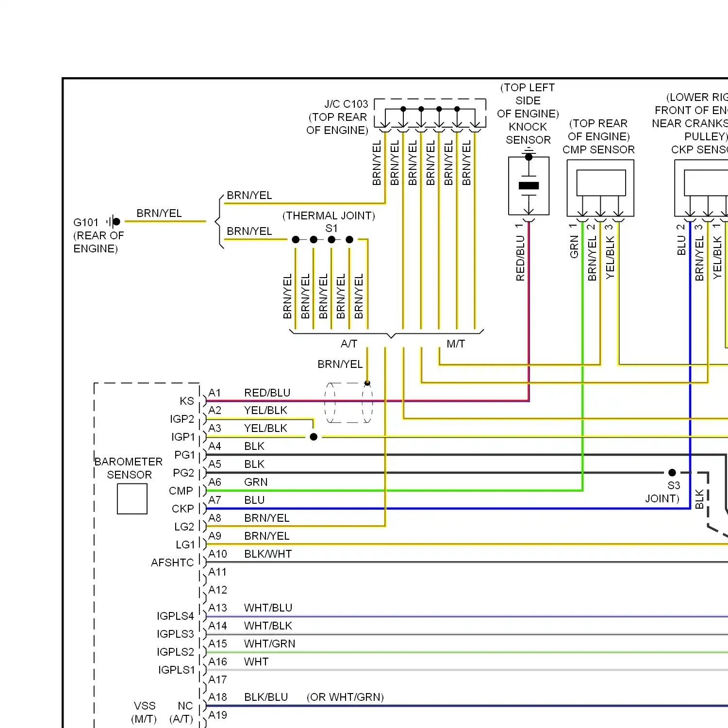Click the KS terminal label
The width and height of the screenshot is (728, 728).
(x=187, y=401)
